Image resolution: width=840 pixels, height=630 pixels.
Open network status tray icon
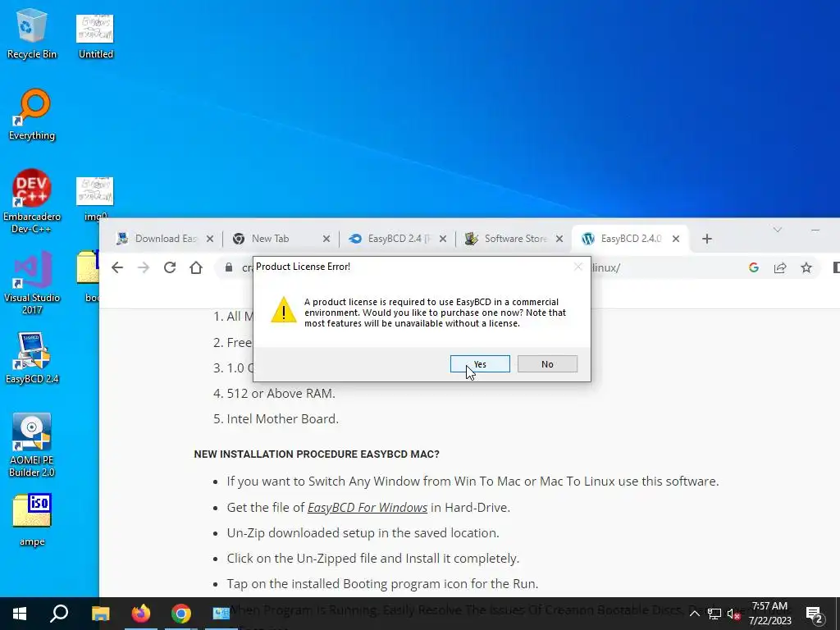pos(714,614)
